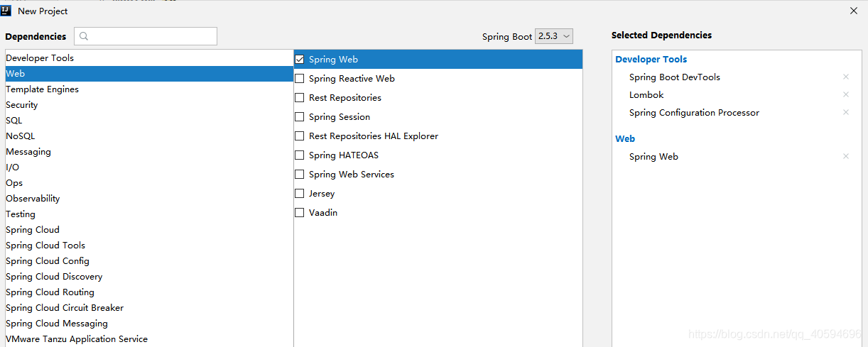Close the New Project dialog
Viewport: 868px width, 347px height.
click(854, 11)
